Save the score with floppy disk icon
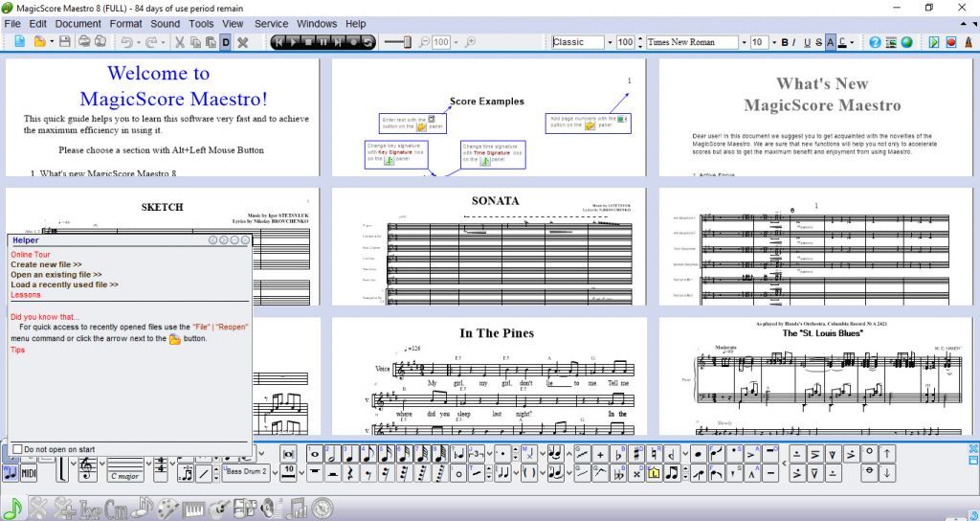 click(64, 42)
